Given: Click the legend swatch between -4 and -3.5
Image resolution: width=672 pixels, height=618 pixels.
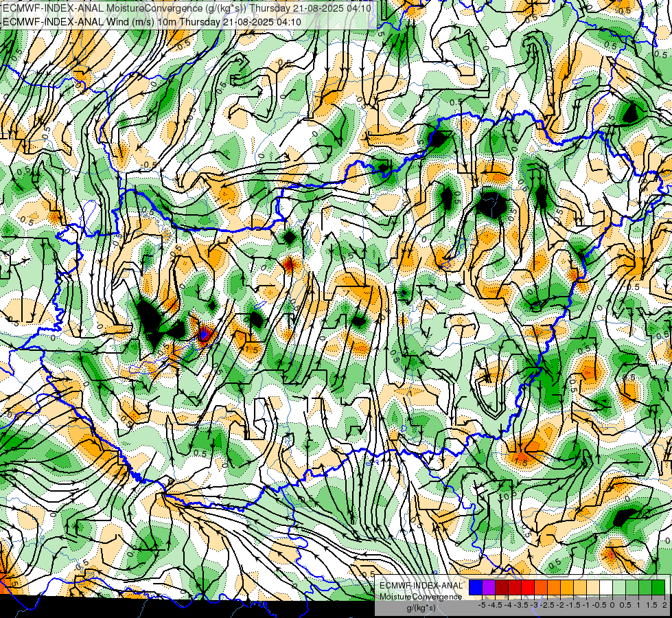Looking at the screenshot, I should pyautogui.click(x=515, y=588).
